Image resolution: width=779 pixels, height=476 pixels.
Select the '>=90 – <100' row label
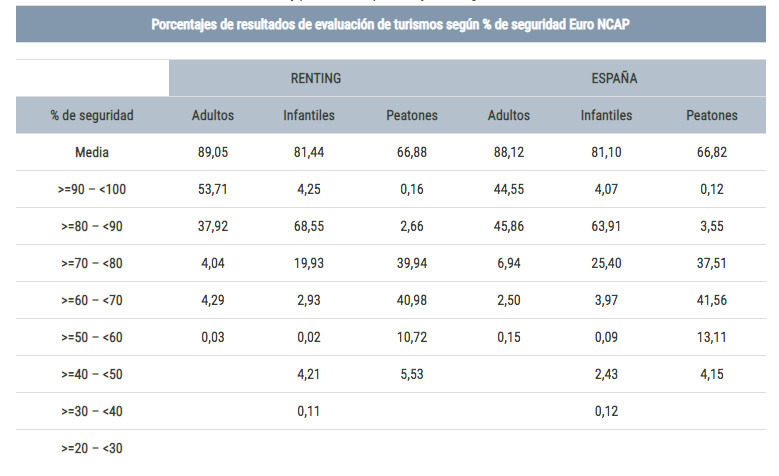92,189
